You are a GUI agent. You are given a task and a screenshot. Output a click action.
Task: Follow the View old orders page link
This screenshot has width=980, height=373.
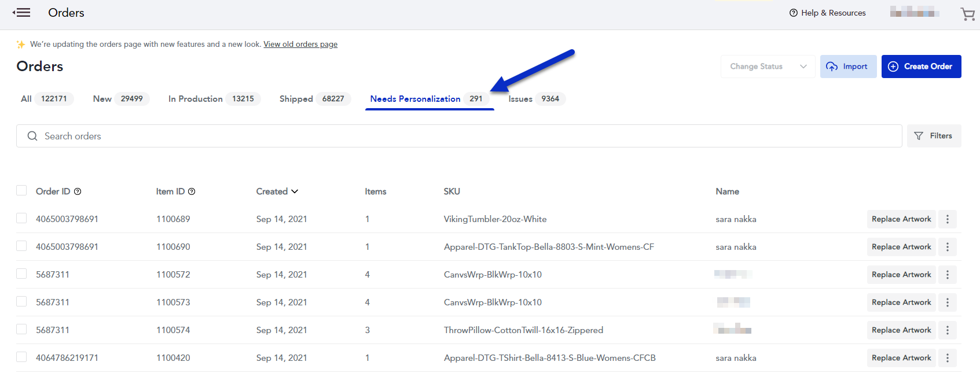click(x=300, y=45)
